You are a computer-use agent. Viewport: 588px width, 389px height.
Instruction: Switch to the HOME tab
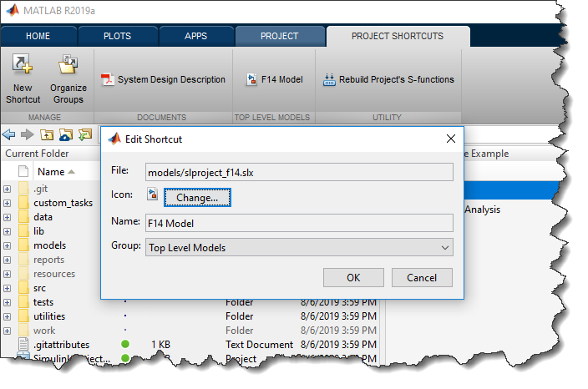click(x=38, y=37)
